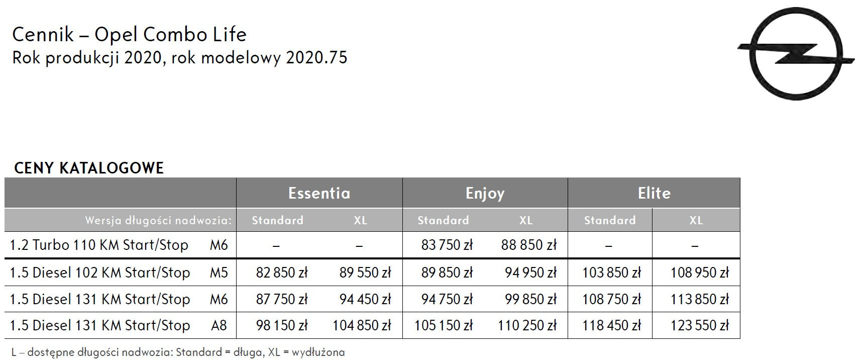Viewport: 868px width, 360px height.
Task: Select the 88 850 zł price
Action: pyautogui.click(x=529, y=245)
